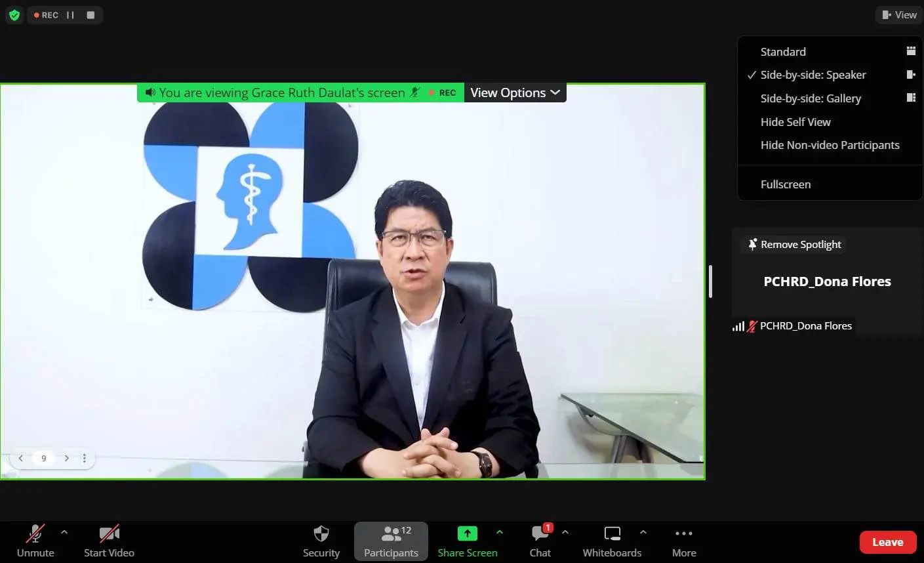Click the green Share Screen button
The width and height of the screenshot is (924, 563).
pos(468,541)
